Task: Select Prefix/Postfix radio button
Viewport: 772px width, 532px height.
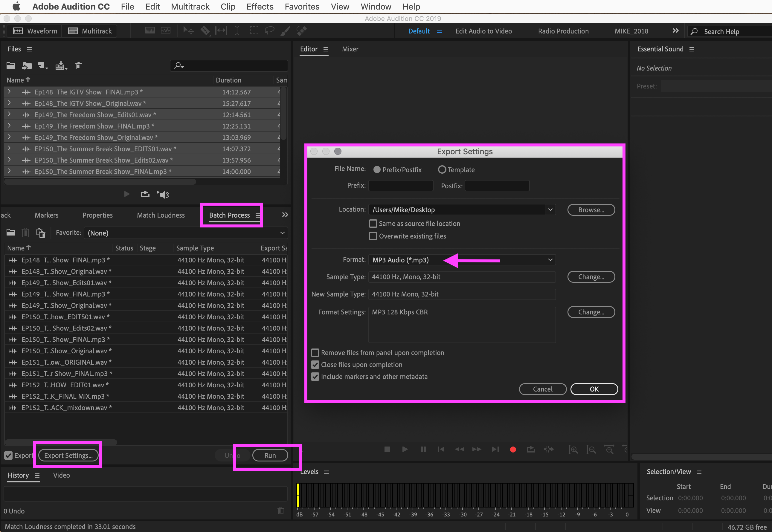Action: [x=377, y=170]
